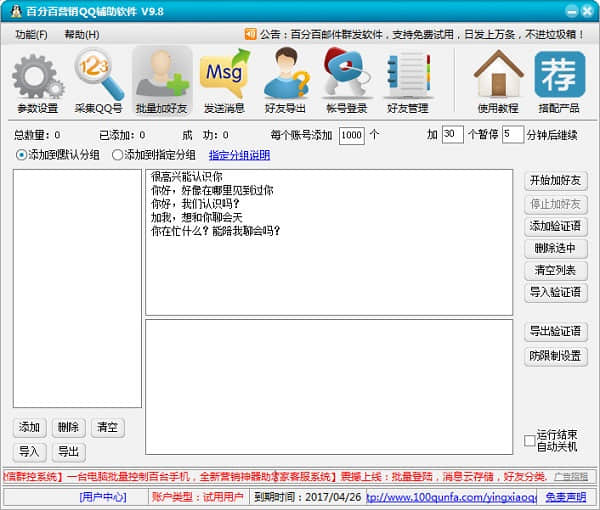The width and height of the screenshot is (600, 510).
Task: Click 导出验证语 button
Action: 556,331
